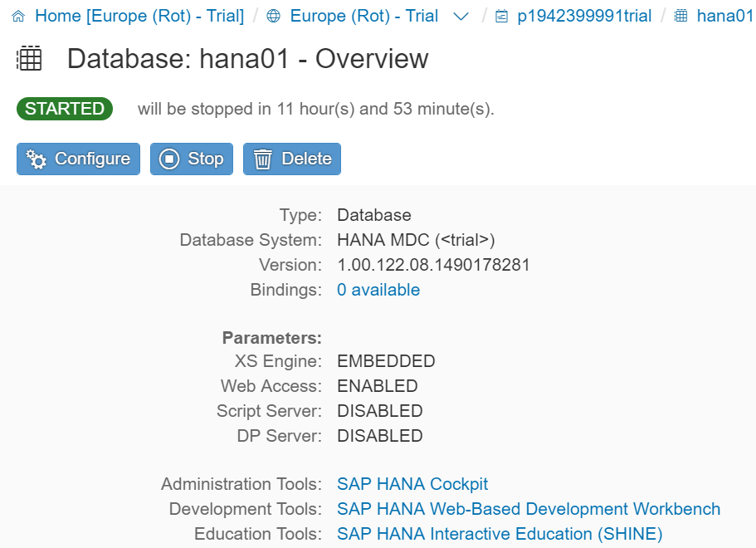Image resolution: width=756 pixels, height=548 pixels.
Task: Click the Database: hana01 - Overview title
Action: (x=247, y=59)
